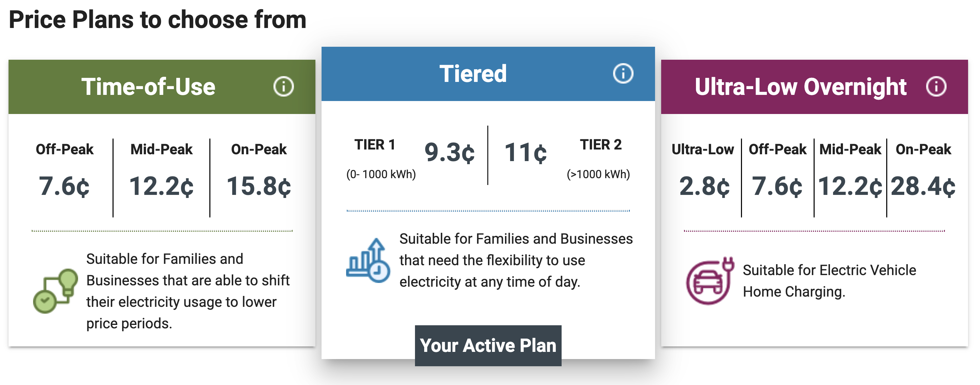
Task: Click the blue bar chart clock icon
Action: (x=368, y=260)
